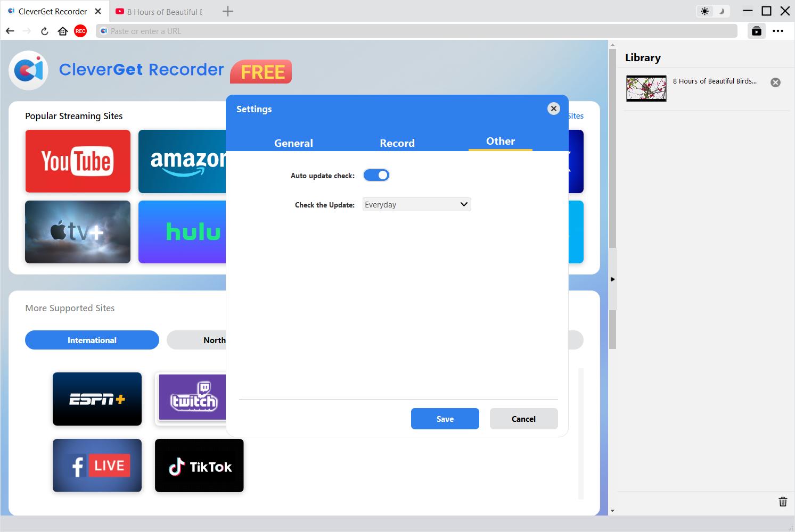
Task: Open the library panel icon in toolbar
Action: 757,31
